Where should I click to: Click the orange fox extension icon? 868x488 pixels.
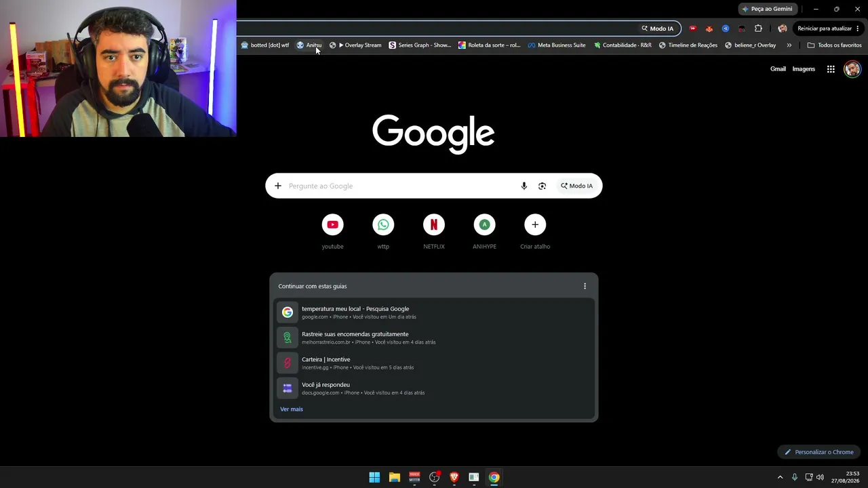[x=709, y=28]
